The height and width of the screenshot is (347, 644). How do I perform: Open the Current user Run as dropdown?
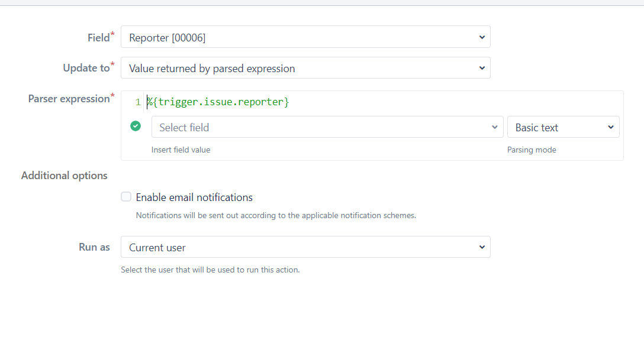[x=305, y=247]
